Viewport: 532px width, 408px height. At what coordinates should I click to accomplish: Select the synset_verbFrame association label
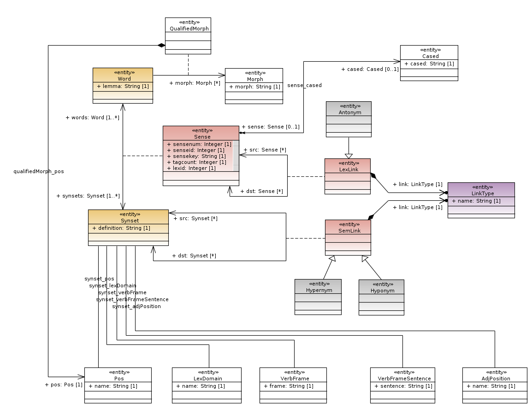pyautogui.click(x=122, y=292)
